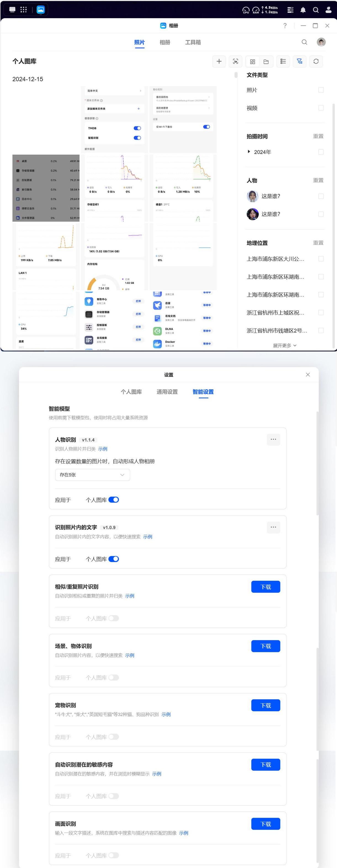This screenshot has width=337, height=868.
Task: Download the 相似/重复照片识别 model
Action: pos(266,587)
